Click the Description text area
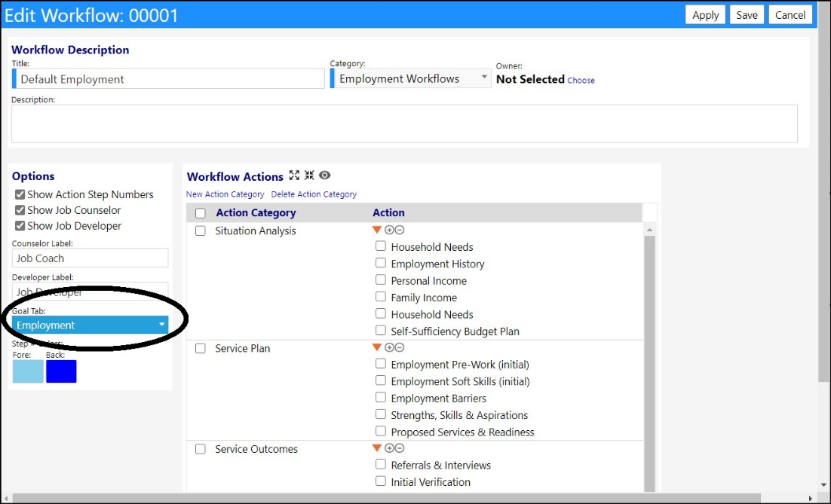The image size is (831, 504). 404,124
